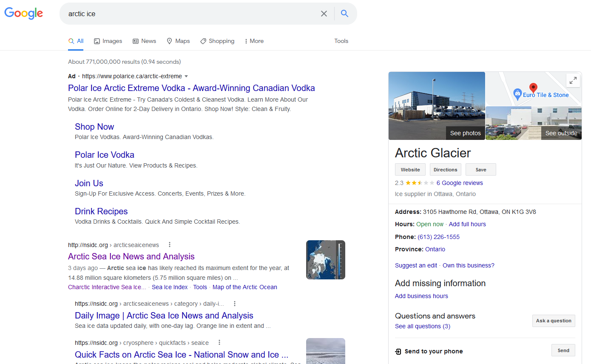This screenshot has height=364, width=591.
Task: Switch to the Images tab
Action: (x=108, y=41)
